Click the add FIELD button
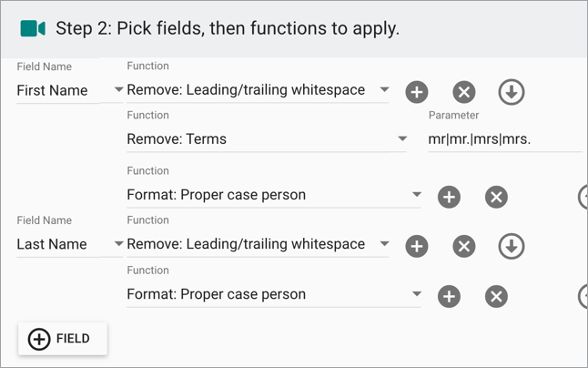The height and width of the screenshot is (368, 588). [63, 339]
